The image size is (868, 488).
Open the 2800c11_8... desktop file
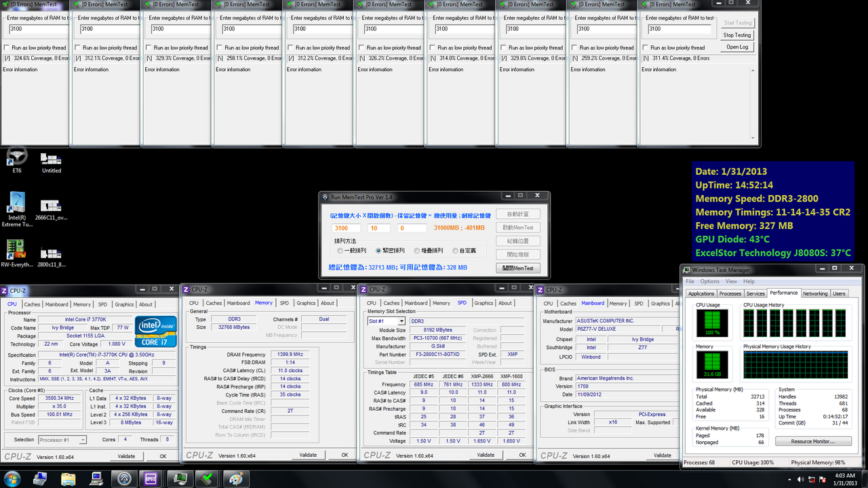click(x=52, y=256)
